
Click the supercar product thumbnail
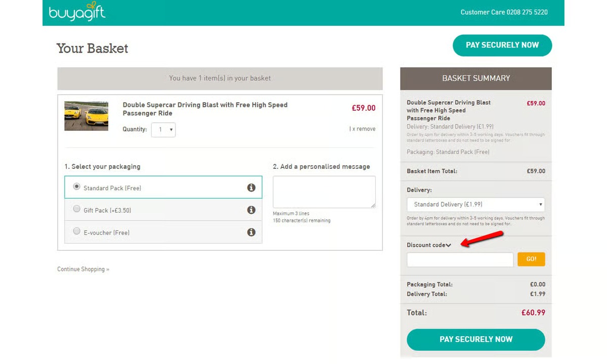pyautogui.click(x=86, y=116)
